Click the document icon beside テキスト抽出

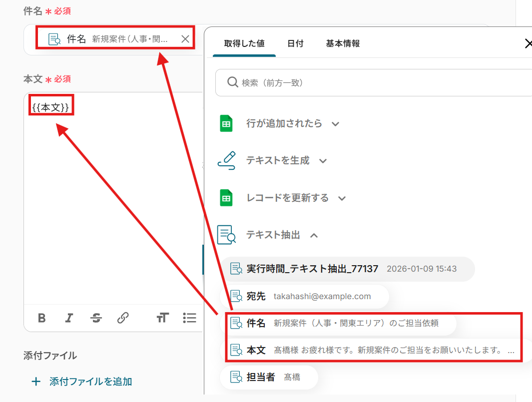[x=226, y=235]
